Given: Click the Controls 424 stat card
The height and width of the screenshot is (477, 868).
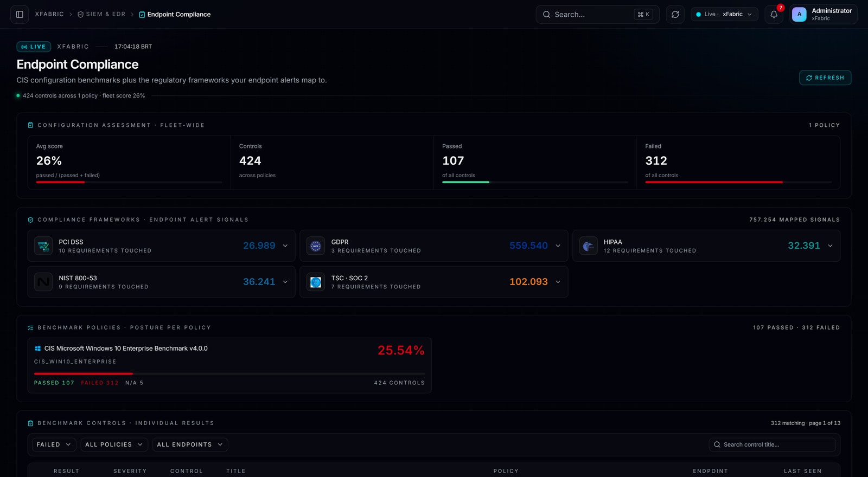Looking at the screenshot, I should (332, 163).
